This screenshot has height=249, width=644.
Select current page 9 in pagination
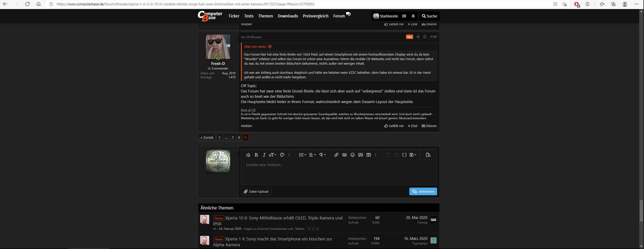(245, 137)
